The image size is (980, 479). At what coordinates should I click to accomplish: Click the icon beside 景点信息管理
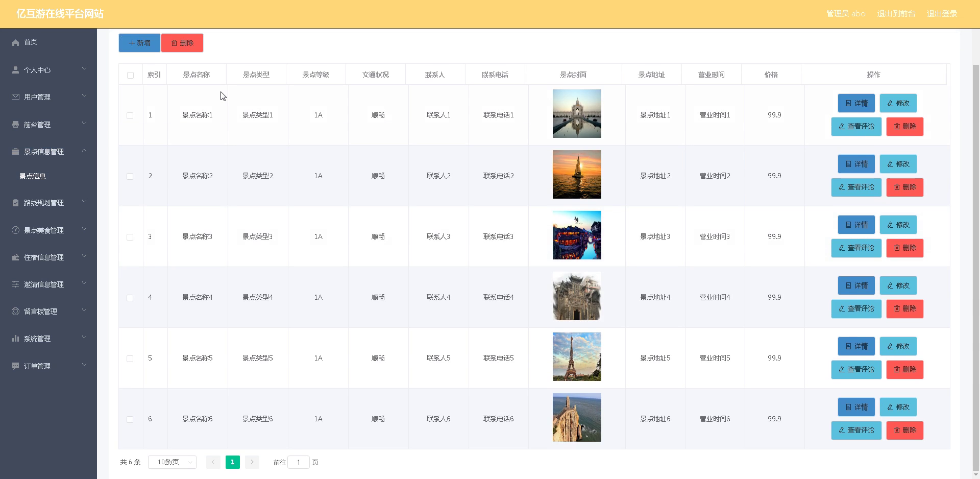click(x=15, y=152)
